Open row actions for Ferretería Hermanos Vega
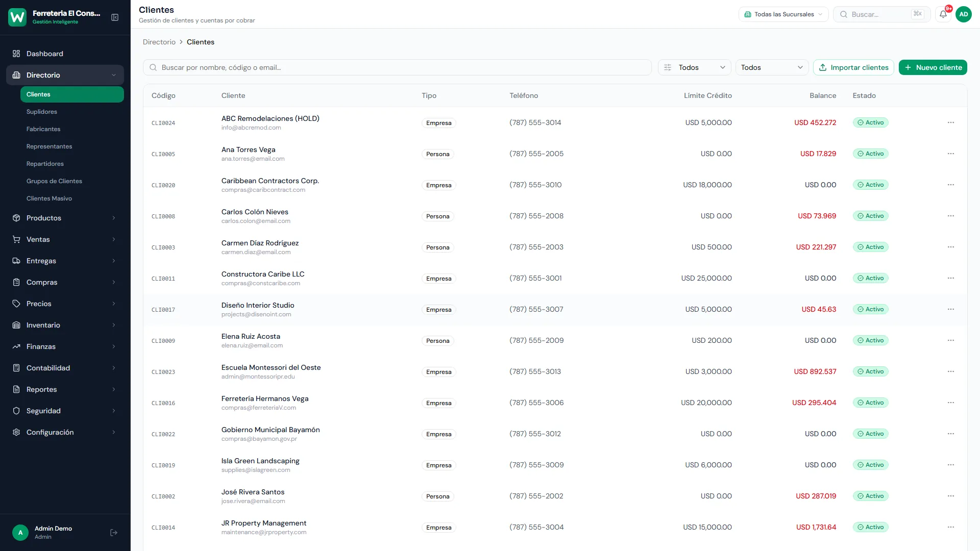Screen dimensions: 980x551 point(950,403)
